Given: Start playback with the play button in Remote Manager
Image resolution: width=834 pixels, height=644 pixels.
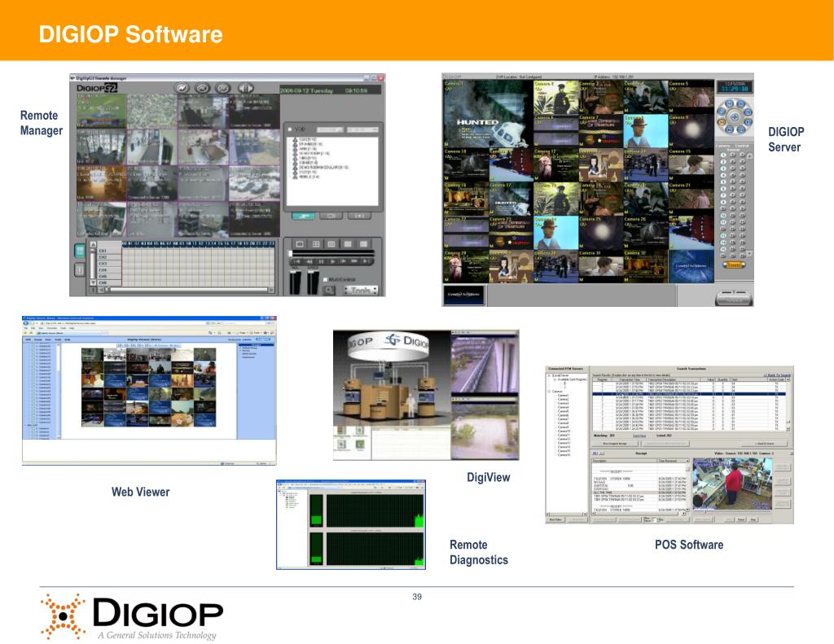Looking at the screenshot, I should pyautogui.click(x=332, y=261).
